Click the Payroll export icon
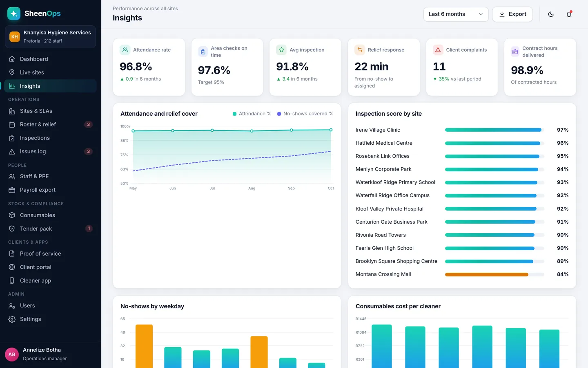588x368 pixels. [12, 190]
